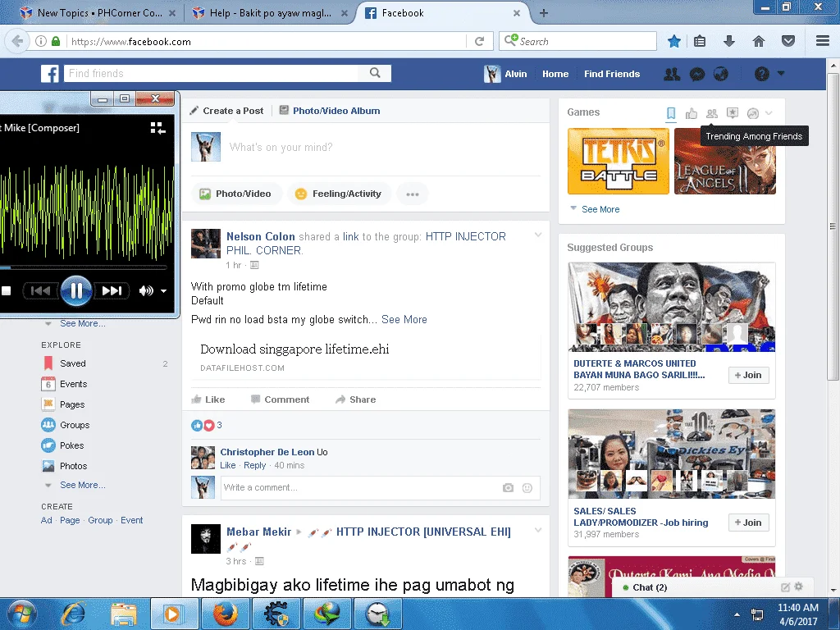Click the Games thumbs-up icon
Screen dimensions: 840x630
[x=692, y=113]
